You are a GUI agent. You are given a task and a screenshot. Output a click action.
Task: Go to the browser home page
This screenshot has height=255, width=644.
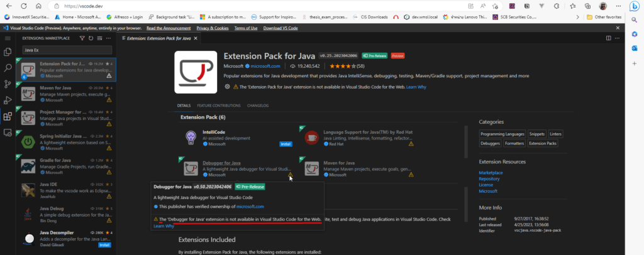click(38, 6)
